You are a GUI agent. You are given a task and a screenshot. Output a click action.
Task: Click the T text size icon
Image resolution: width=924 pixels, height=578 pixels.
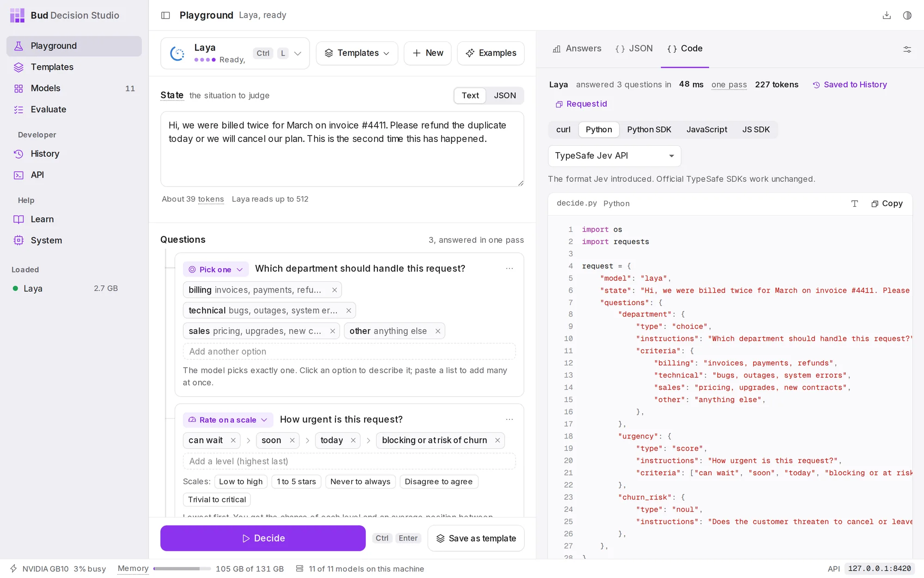pos(855,203)
